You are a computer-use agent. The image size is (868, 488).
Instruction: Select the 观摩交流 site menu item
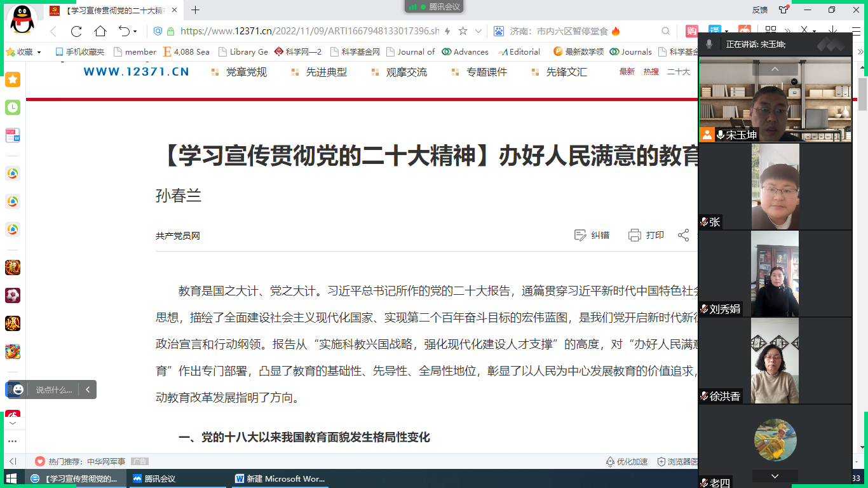[407, 72]
